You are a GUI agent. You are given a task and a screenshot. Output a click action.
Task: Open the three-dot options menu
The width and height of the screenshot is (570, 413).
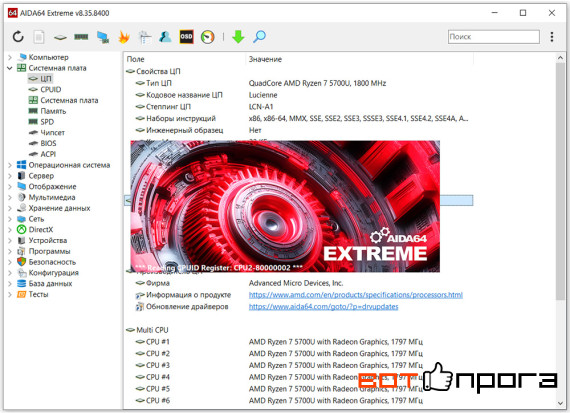[x=552, y=37]
